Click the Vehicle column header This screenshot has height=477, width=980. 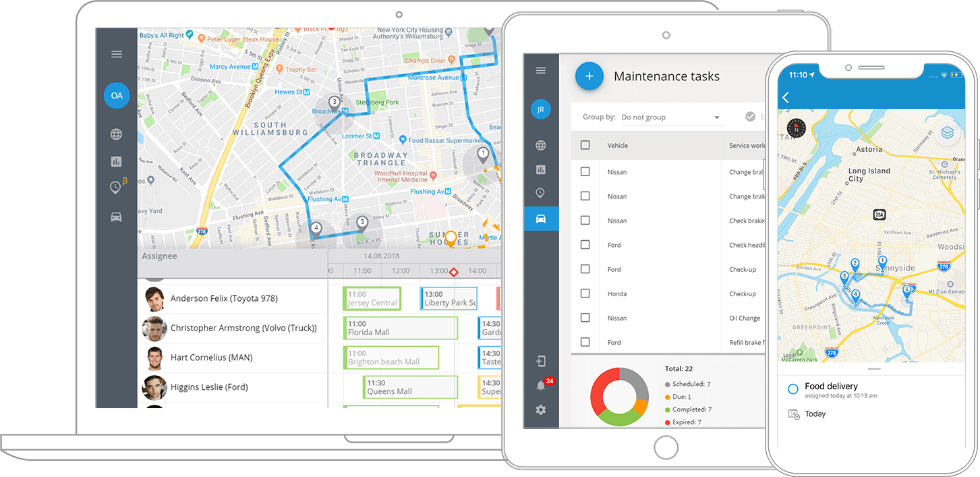coord(617,146)
